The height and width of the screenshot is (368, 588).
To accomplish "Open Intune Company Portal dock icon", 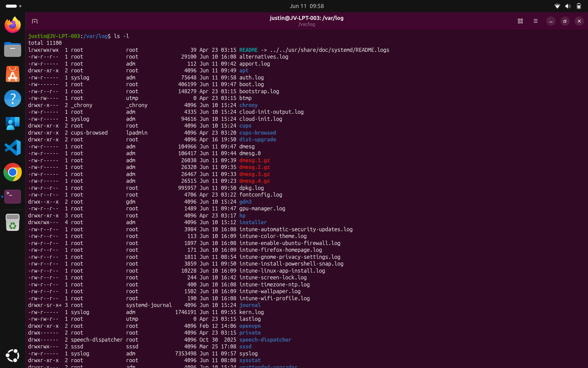I will (13, 123).
